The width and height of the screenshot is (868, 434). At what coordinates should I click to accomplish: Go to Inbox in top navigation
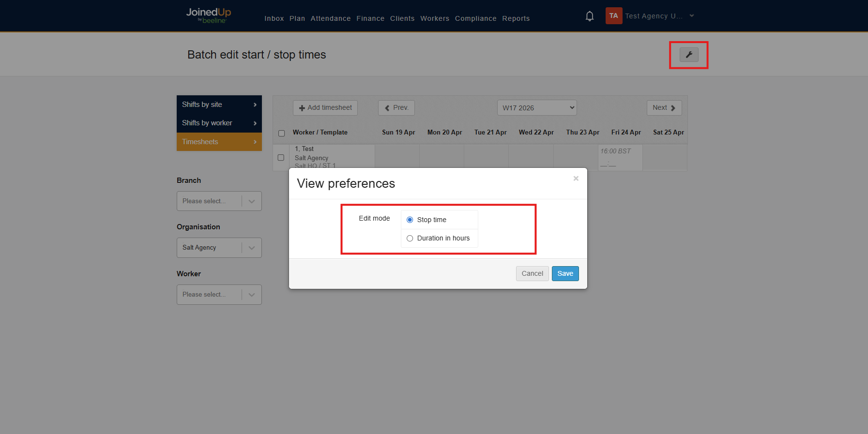274,18
